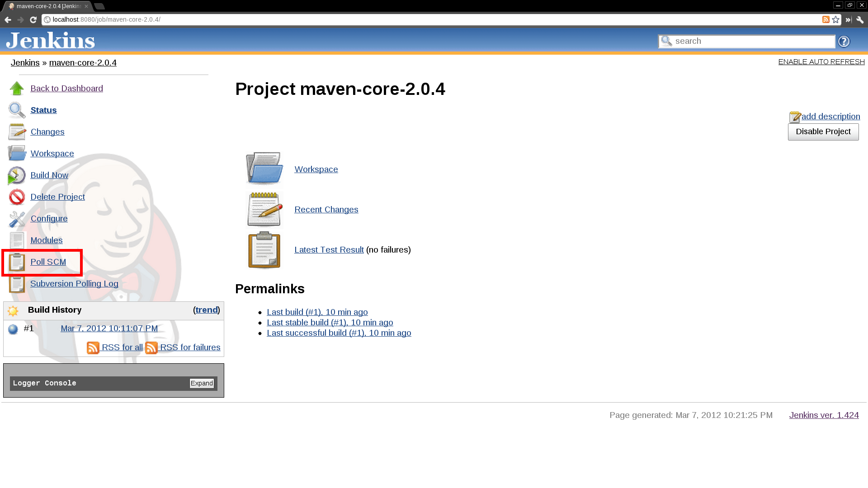This screenshot has height=488, width=868.
Task: Click the help question mark icon
Action: (844, 42)
